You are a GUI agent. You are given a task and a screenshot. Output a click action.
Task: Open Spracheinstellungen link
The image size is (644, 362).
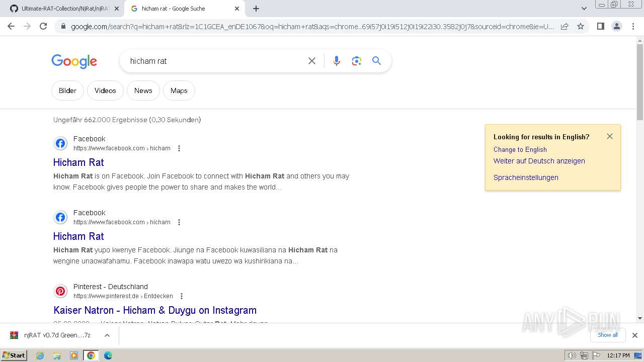pos(526,177)
